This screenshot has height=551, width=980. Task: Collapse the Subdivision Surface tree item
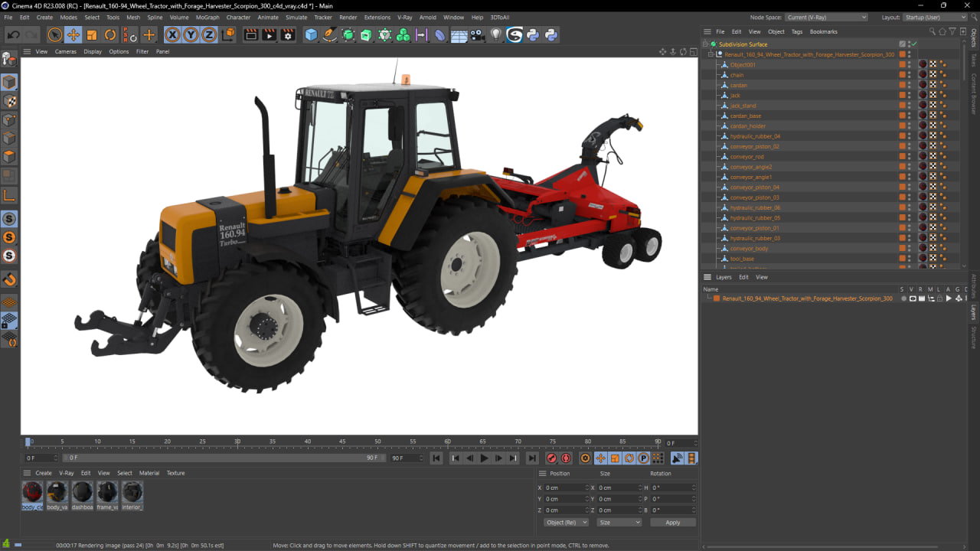point(705,44)
